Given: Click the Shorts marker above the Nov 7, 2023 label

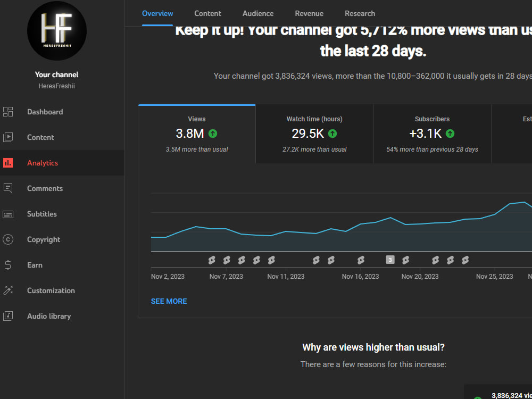Looking at the screenshot, I should tap(227, 260).
